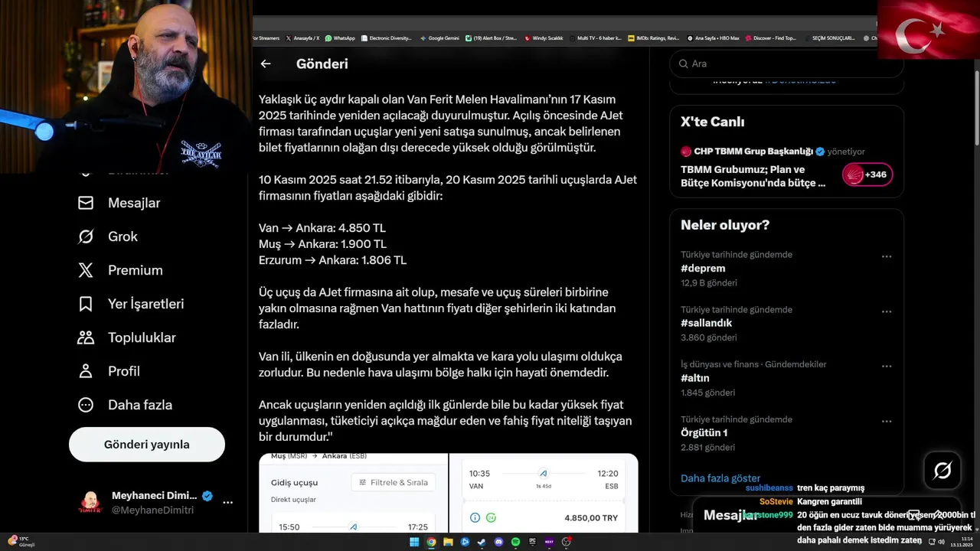The width and height of the screenshot is (980, 551).
Task: Open OBS Studio from the taskbar
Action: [566, 542]
